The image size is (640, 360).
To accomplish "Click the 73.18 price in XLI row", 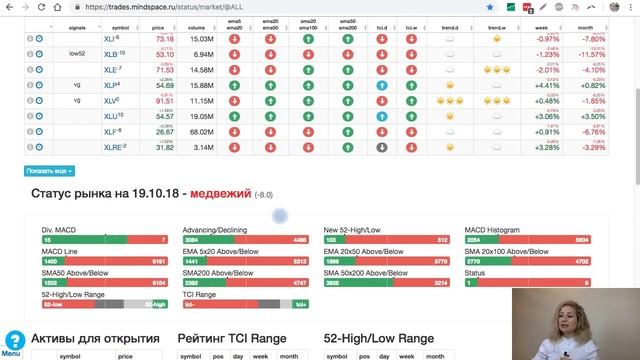I will pyautogui.click(x=165, y=39).
